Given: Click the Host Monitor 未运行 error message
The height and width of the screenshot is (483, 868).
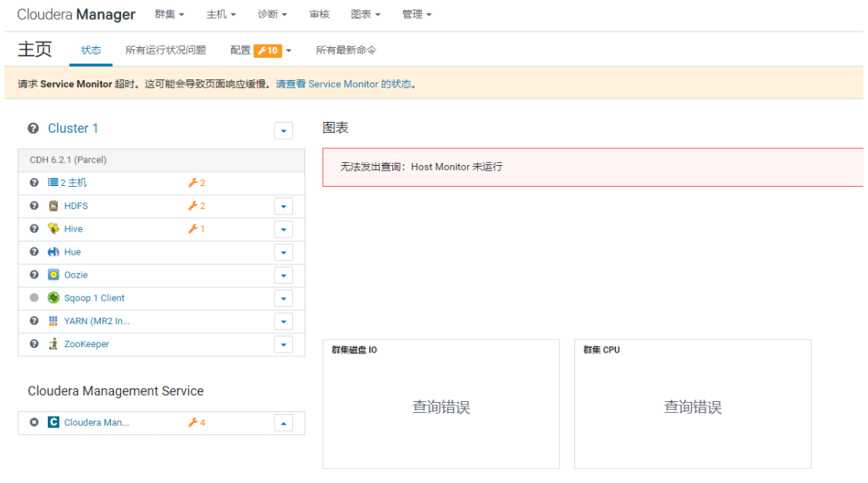Looking at the screenshot, I should click(x=421, y=167).
